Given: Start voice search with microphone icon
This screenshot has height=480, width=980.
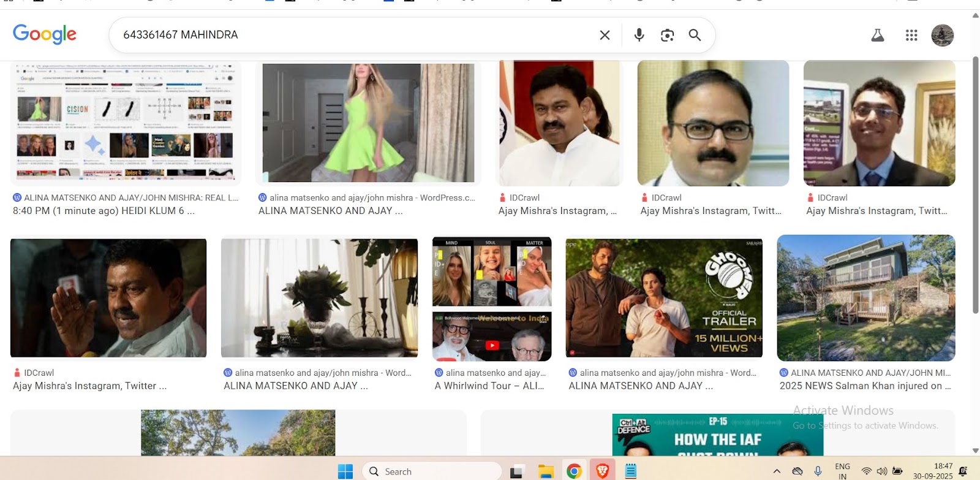Looking at the screenshot, I should (x=639, y=35).
